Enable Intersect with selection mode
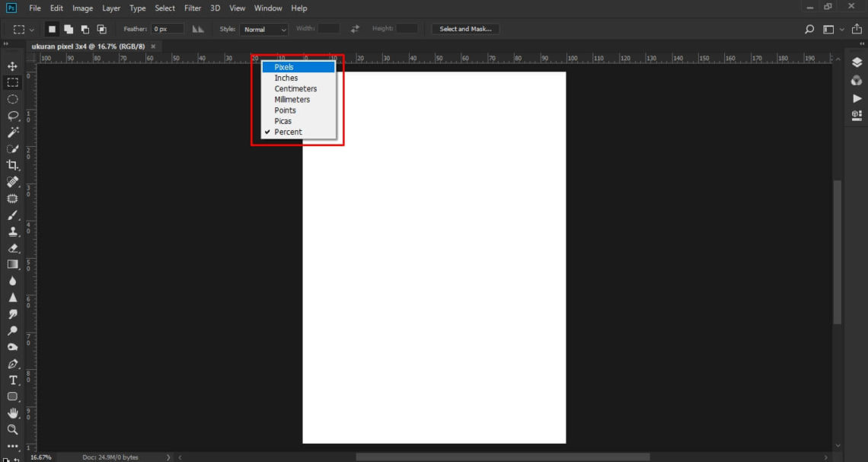The height and width of the screenshot is (462, 868). pos(101,27)
